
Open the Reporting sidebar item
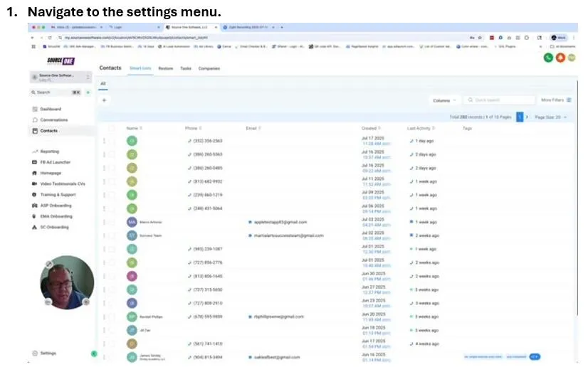click(x=46, y=152)
